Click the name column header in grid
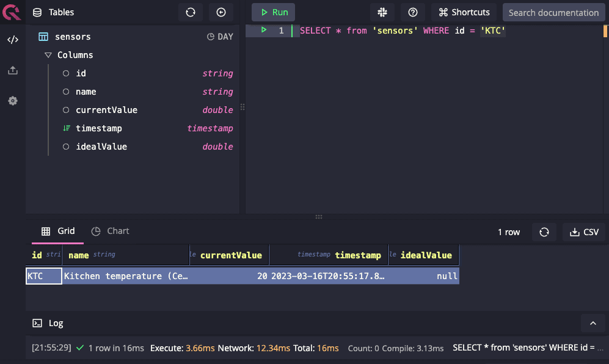The width and height of the screenshot is (609, 364). 126,255
